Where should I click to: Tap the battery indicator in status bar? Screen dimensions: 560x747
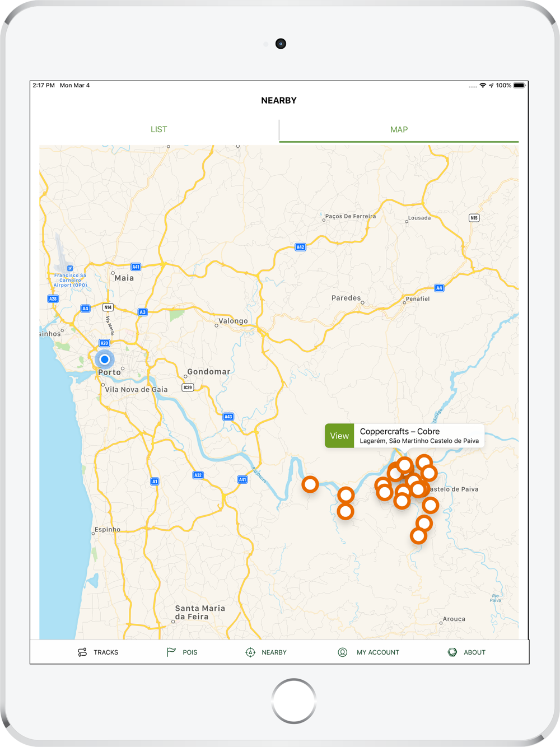click(520, 86)
